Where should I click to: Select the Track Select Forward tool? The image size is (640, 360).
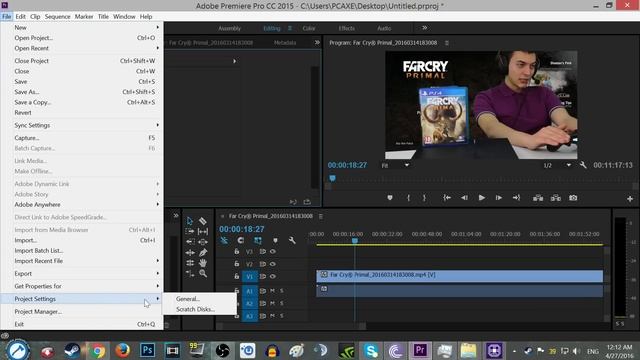tap(190, 231)
